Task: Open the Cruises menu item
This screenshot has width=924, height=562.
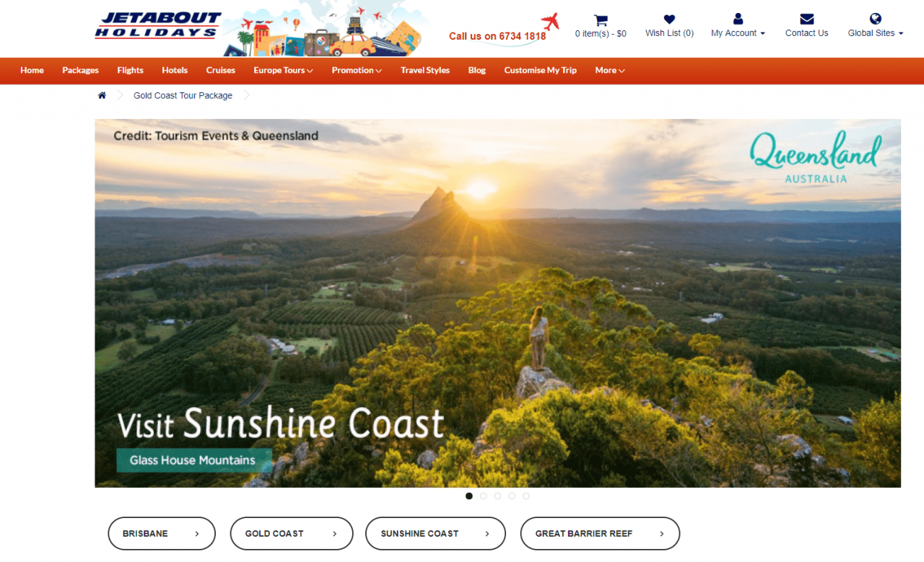Action: 221,71
